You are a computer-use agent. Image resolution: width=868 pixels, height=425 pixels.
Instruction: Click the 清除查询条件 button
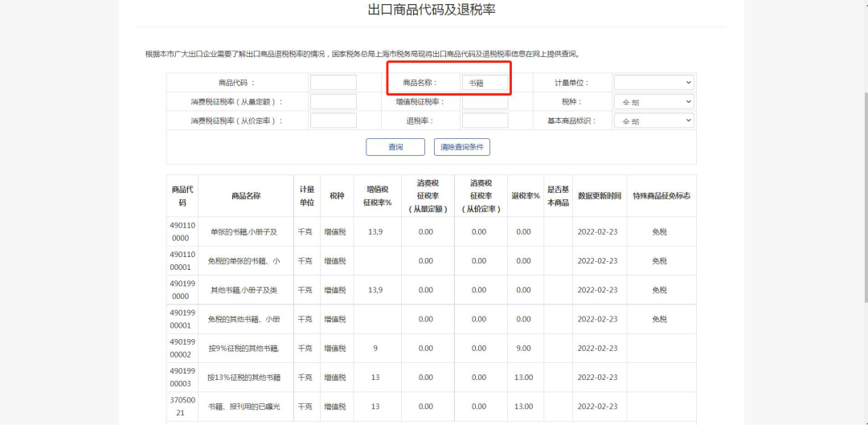462,147
